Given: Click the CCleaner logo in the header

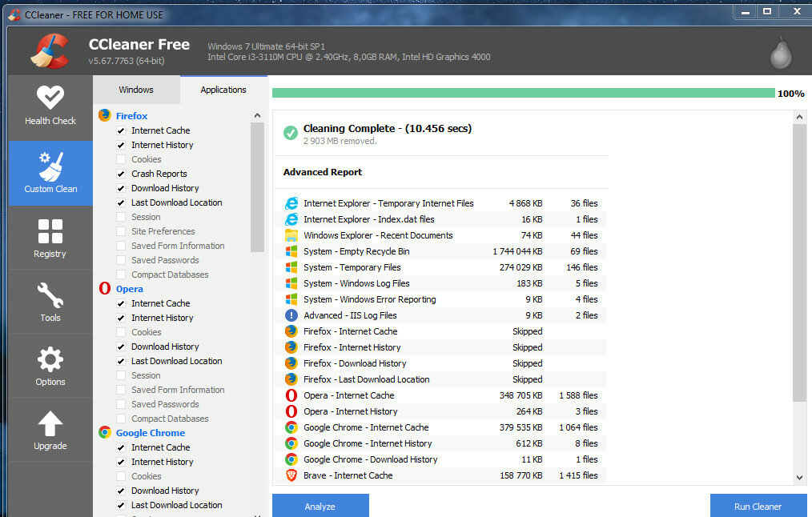Looking at the screenshot, I should (x=50, y=51).
